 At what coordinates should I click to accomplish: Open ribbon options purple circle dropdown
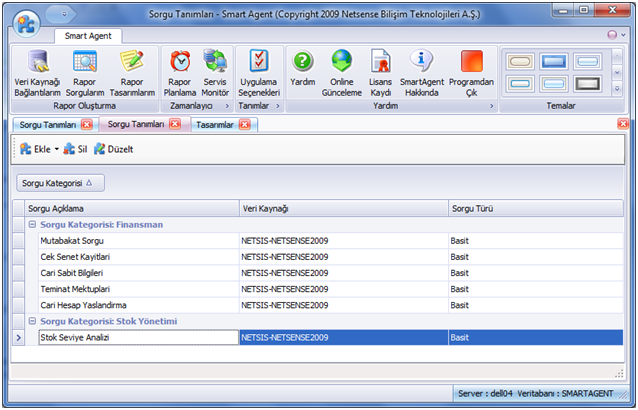point(616,35)
